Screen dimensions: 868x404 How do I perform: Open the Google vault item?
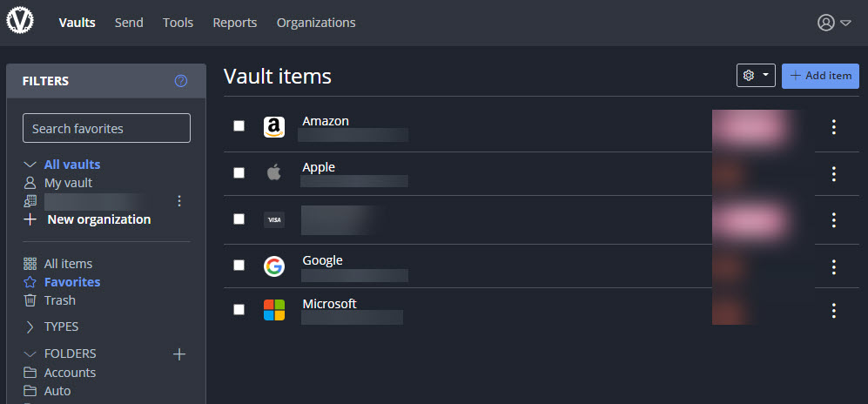(323, 260)
